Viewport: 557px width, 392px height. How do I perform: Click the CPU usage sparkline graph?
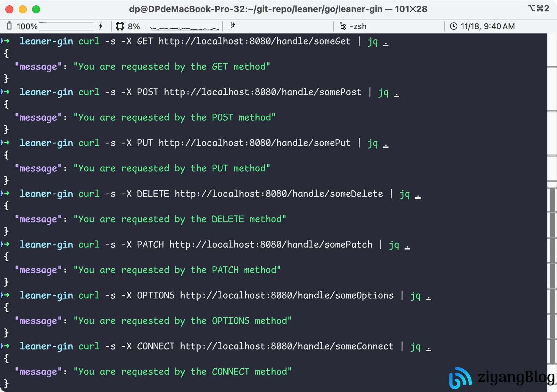[184, 27]
